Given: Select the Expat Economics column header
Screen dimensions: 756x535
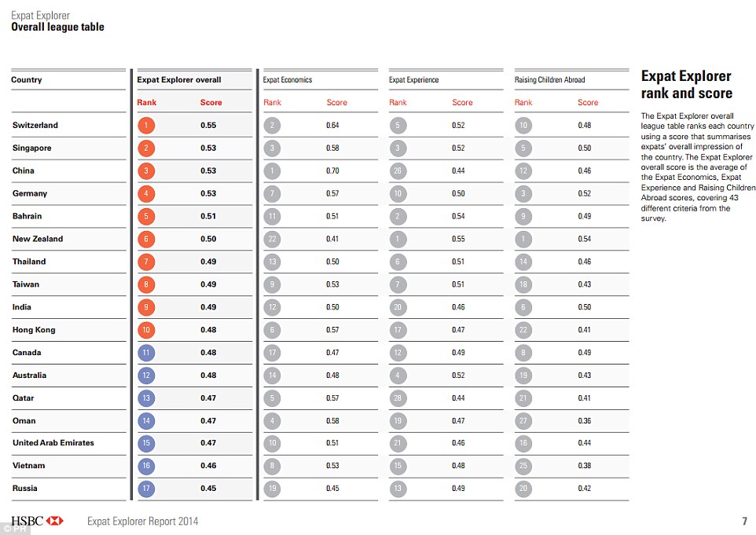Looking at the screenshot, I should pyautogui.click(x=288, y=80).
